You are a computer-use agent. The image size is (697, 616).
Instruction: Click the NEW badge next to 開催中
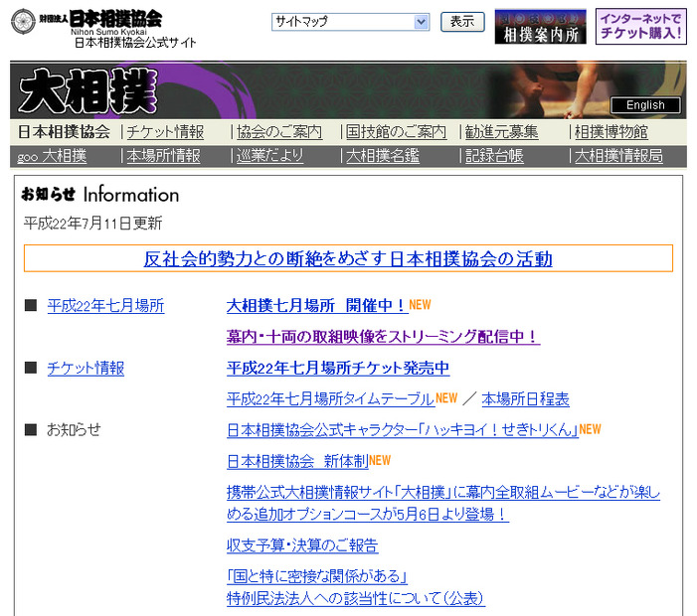click(x=420, y=305)
